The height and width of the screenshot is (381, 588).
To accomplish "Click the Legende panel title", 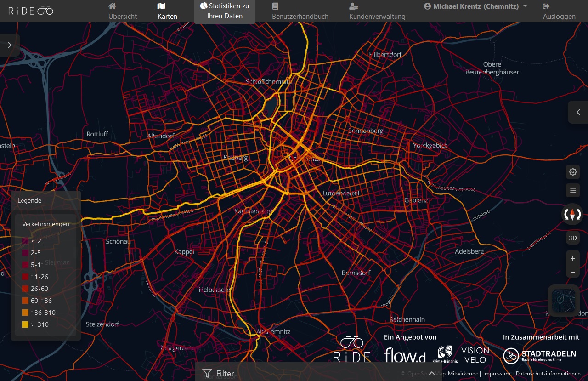I will [29, 200].
